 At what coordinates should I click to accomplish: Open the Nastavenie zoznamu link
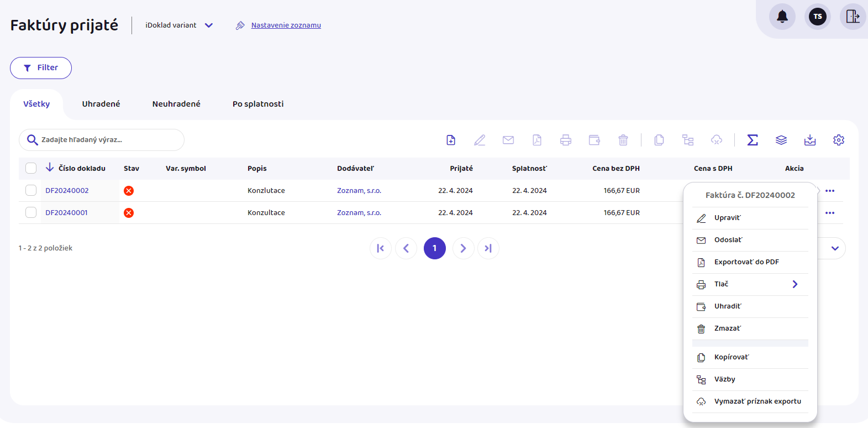coord(286,25)
